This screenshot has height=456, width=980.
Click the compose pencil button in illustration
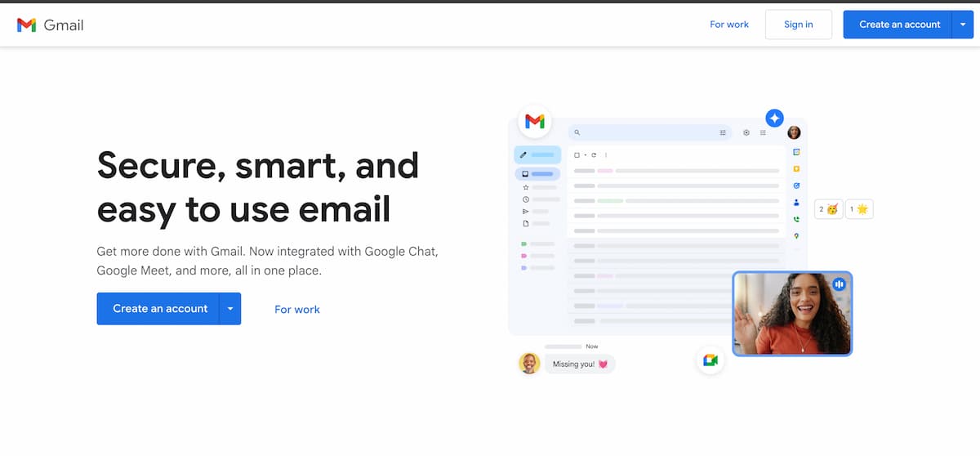[537, 154]
